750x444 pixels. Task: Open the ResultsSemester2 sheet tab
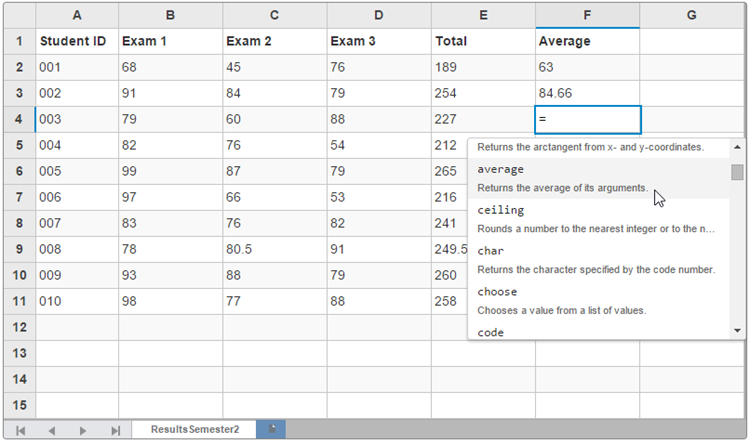click(195, 429)
